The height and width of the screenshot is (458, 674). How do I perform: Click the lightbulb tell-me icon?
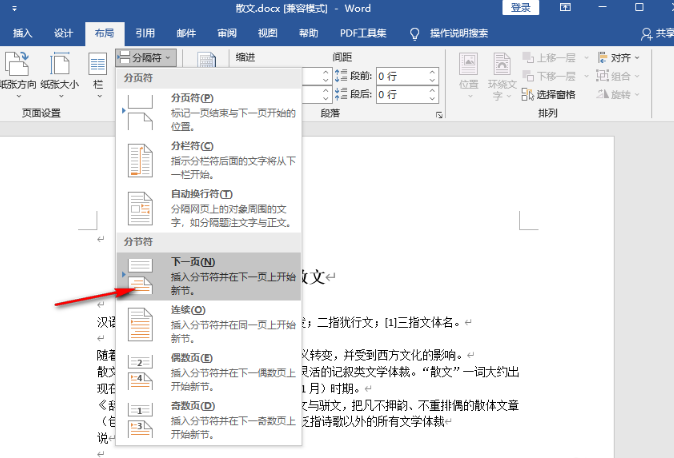pos(414,34)
